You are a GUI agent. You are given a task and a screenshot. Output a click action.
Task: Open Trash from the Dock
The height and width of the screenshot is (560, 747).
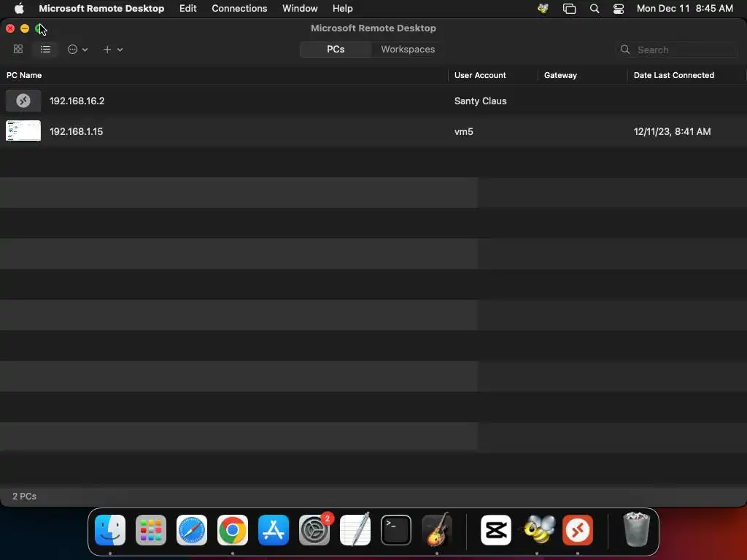click(636, 529)
